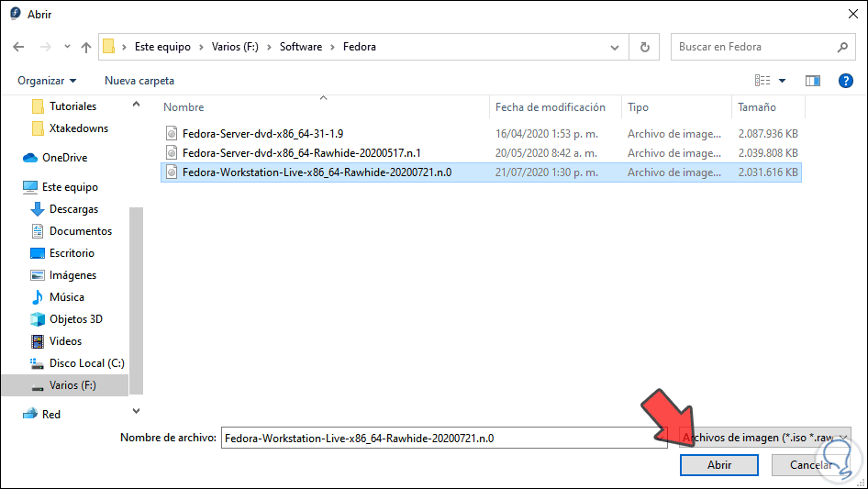Open the Organizar menu
Screen dimensions: 868x489
point(47,81)
